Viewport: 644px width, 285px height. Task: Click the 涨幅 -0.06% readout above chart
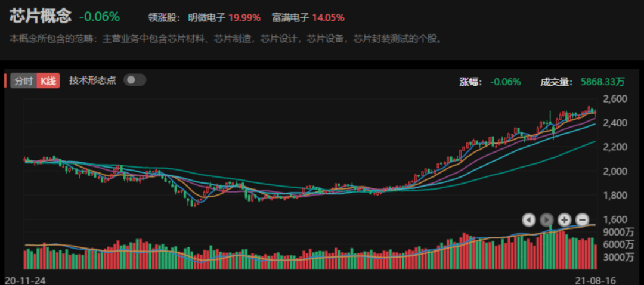[506, 82]
